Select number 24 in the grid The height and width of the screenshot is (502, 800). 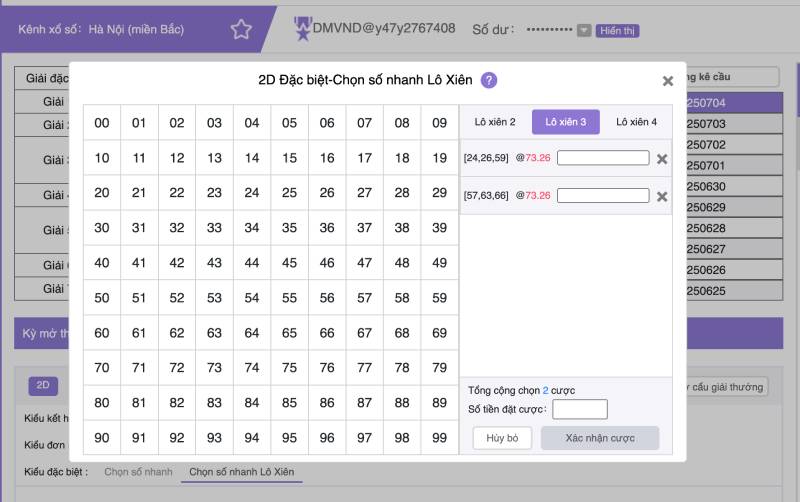tap(252, 193)
